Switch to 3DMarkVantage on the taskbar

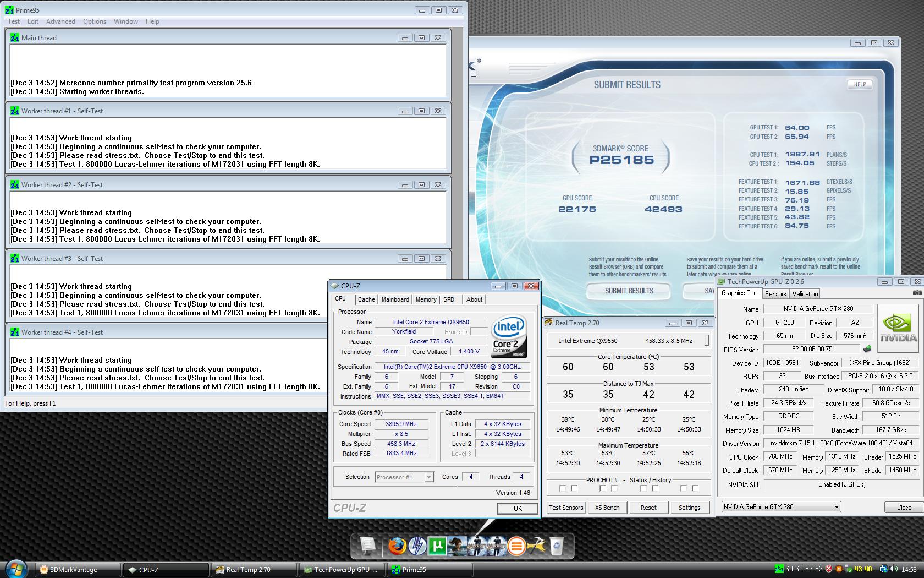[78, 570]
